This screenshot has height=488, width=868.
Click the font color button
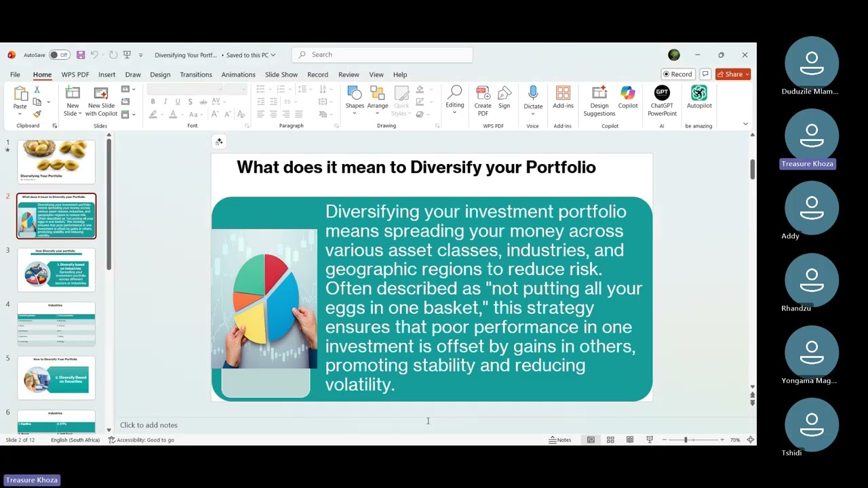pyautogui.click(x=173, y=115)
